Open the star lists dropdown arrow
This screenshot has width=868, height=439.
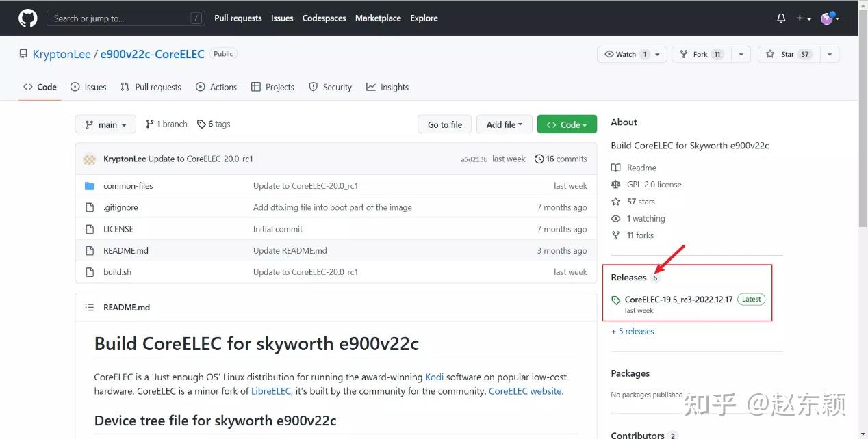click(x=829, y=55)
